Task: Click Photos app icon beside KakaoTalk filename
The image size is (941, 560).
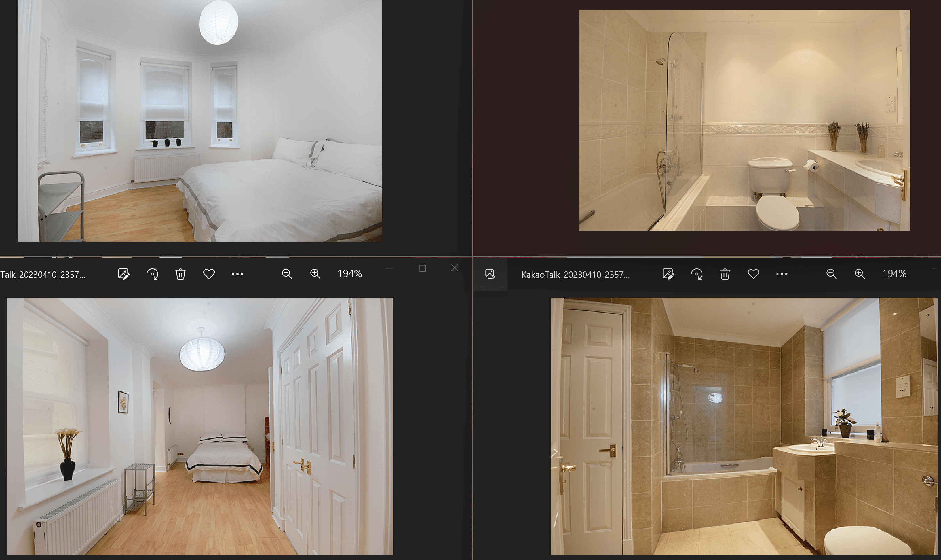Action: click(490, 274)
